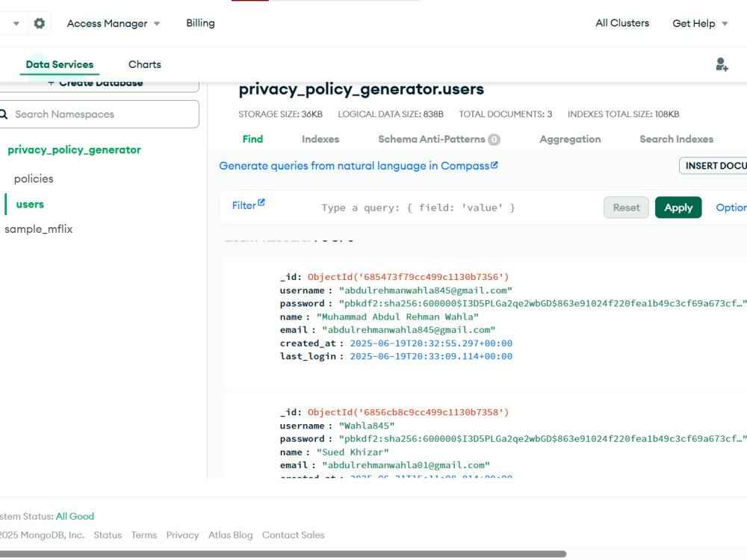Click the Reset button

pyautogui.click(x=626, y=208)
